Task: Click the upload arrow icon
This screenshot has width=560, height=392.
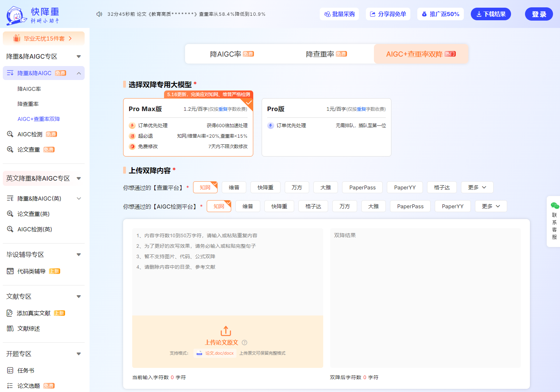Action: 226,331
